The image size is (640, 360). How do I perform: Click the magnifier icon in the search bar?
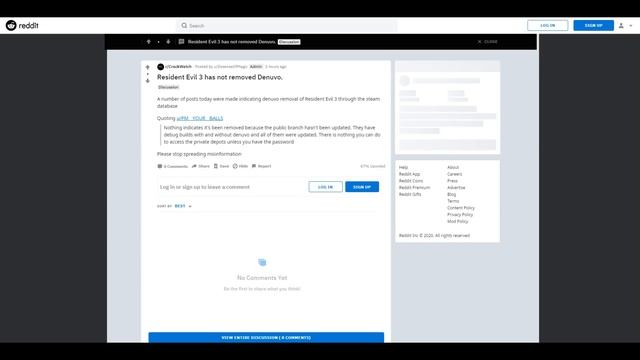click(x=184, y=26)
